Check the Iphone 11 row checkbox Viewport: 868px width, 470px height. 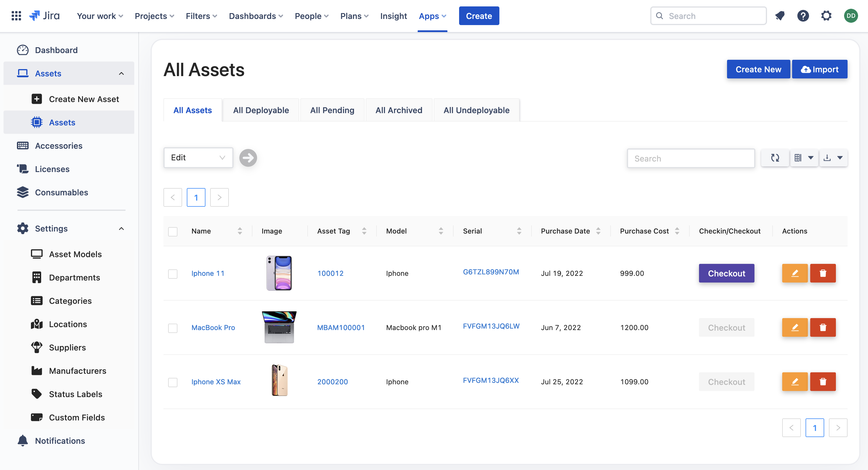coord(173,274)
